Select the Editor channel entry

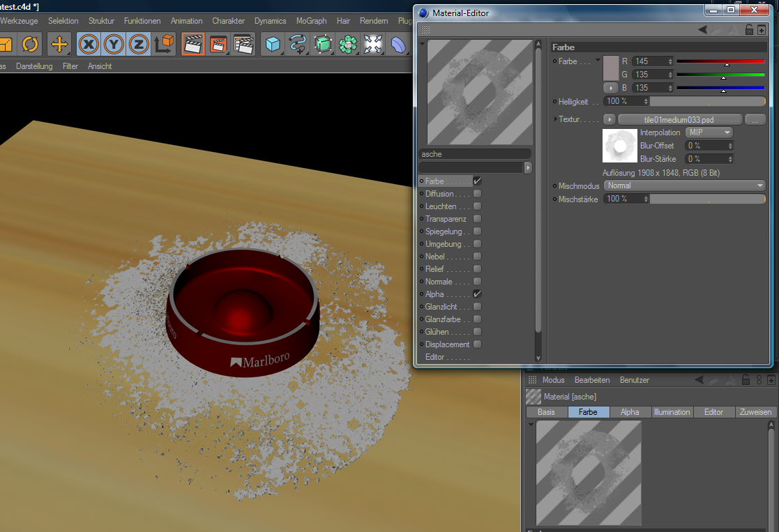click(434, 357)
